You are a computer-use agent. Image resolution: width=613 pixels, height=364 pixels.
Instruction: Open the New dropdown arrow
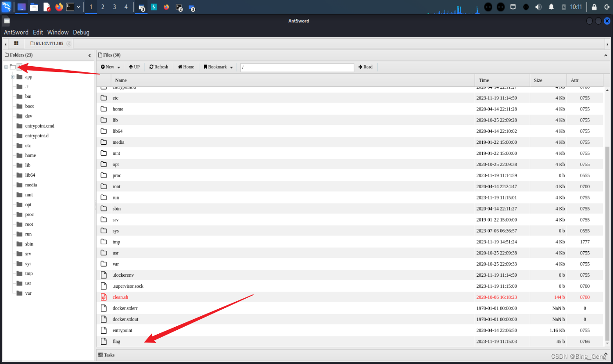click(119, 67)
